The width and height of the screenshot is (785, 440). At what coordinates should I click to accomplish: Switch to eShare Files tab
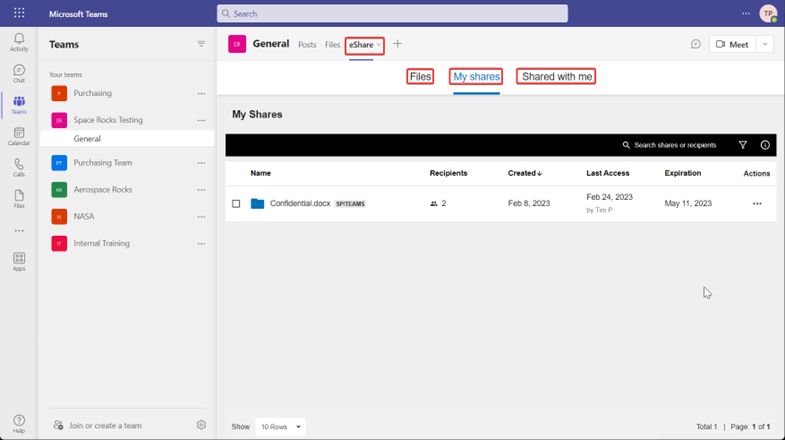tap(420, 77)
